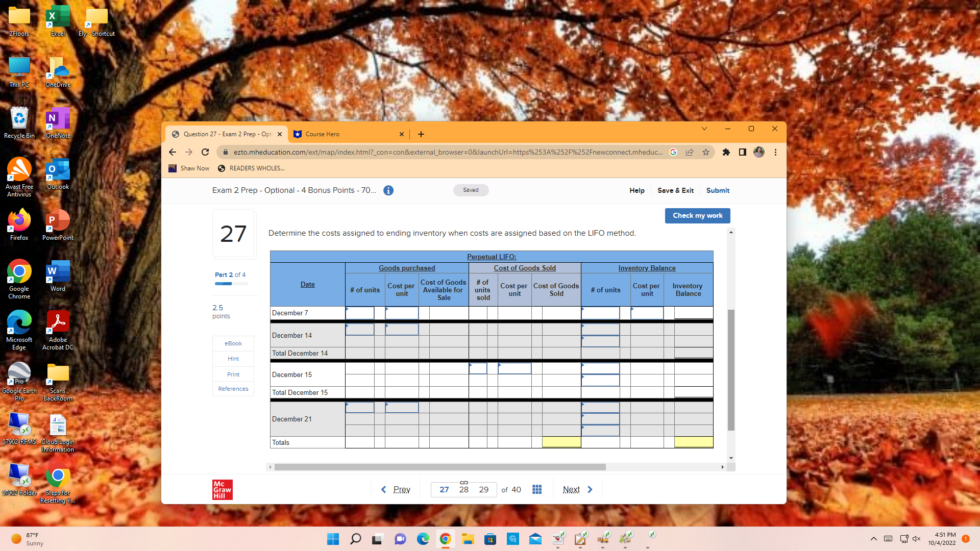The image size is (980, 551).
Task: Open the question grid navigator beside page numbers
Action: pos(536,489)
